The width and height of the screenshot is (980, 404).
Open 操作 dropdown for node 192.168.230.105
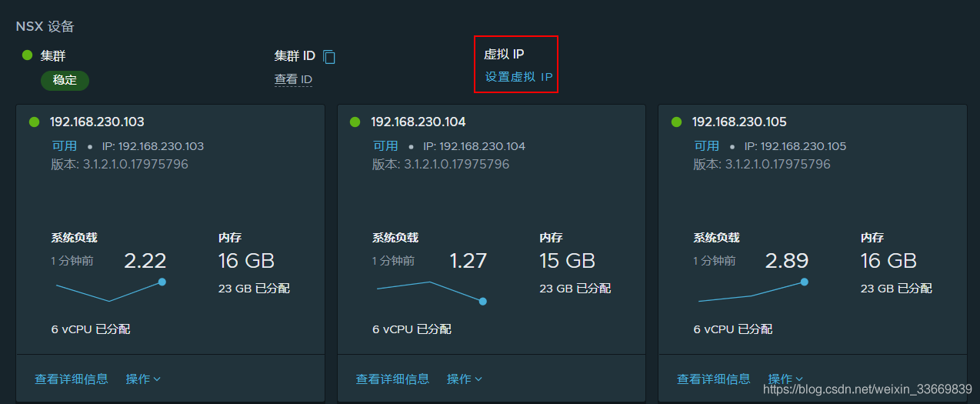pyautogui.click(x=785, y=379)
